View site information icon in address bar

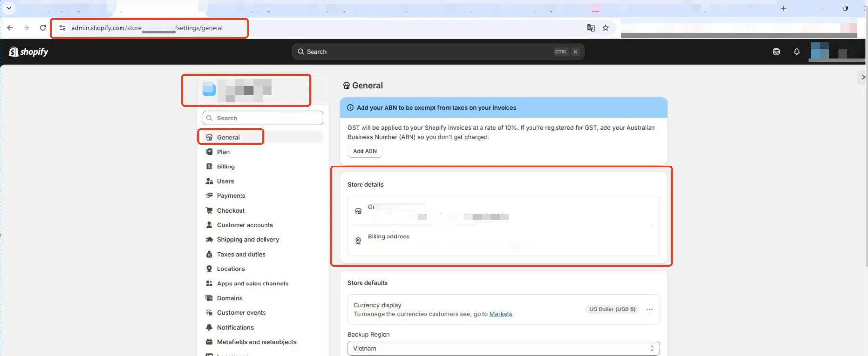click(x=62, y=28)
